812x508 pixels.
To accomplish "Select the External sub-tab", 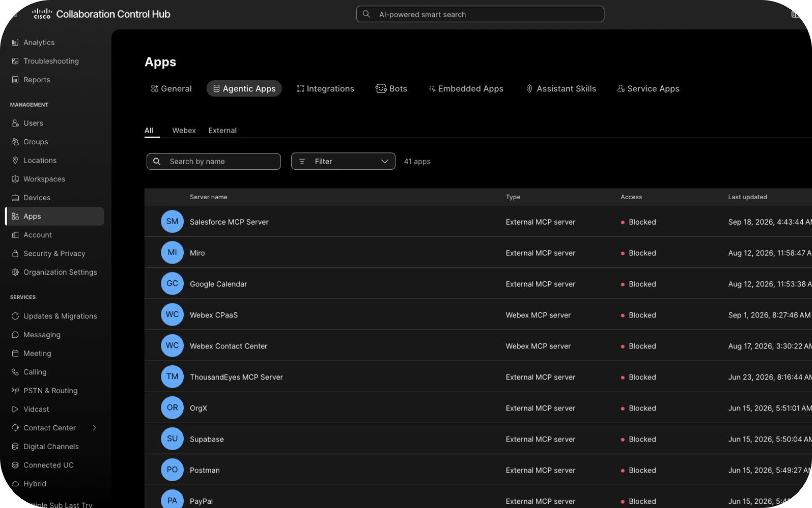I will point(222,131).
